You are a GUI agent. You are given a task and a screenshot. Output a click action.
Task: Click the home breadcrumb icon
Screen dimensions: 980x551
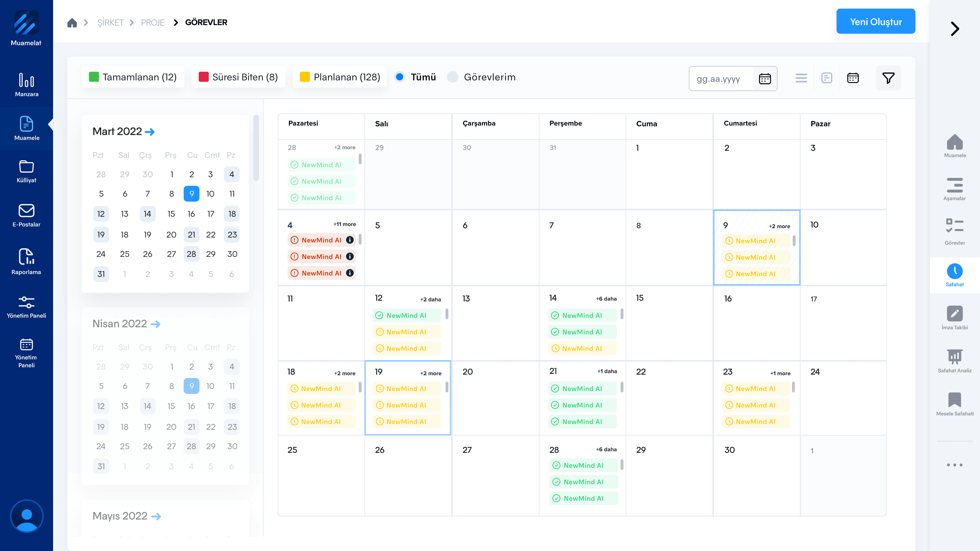coord(72,22)
